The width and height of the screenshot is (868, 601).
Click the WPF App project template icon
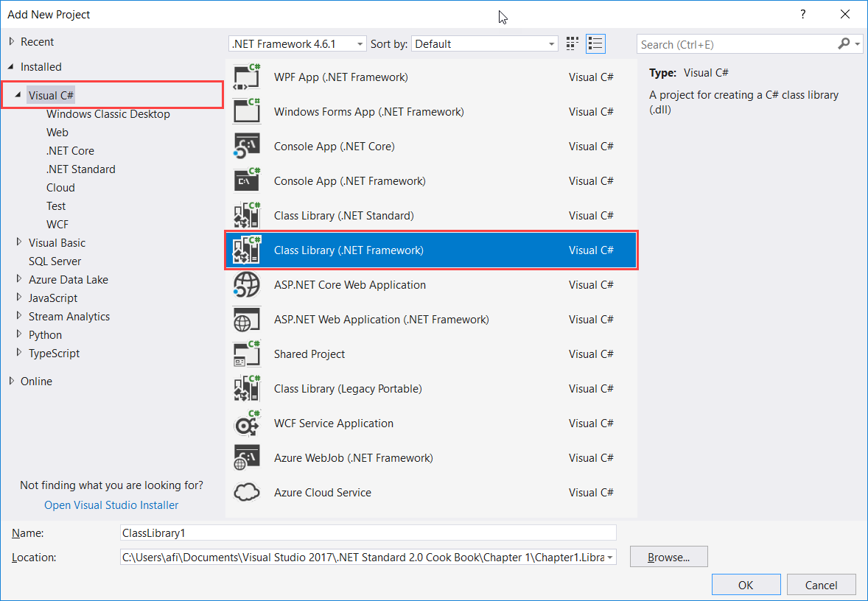tap(247, 77)
